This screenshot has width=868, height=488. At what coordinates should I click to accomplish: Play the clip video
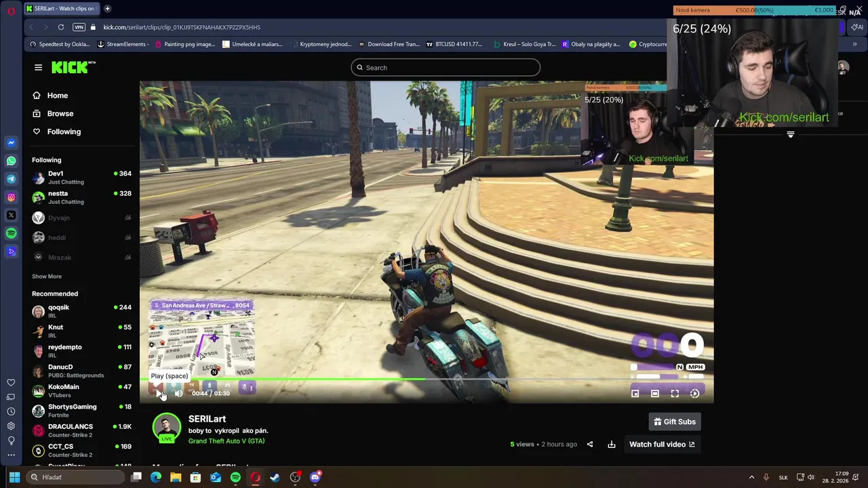click(159, 393)
